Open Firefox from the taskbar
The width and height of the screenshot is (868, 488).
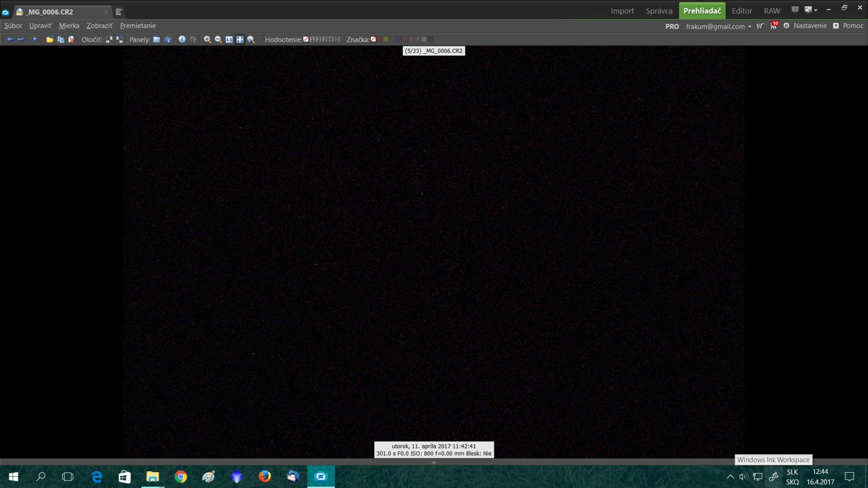point(265,476)
